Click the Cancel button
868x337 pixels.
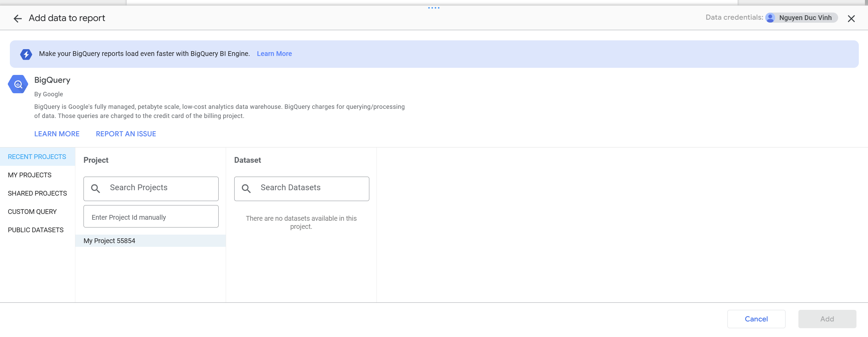coord(756,319)
